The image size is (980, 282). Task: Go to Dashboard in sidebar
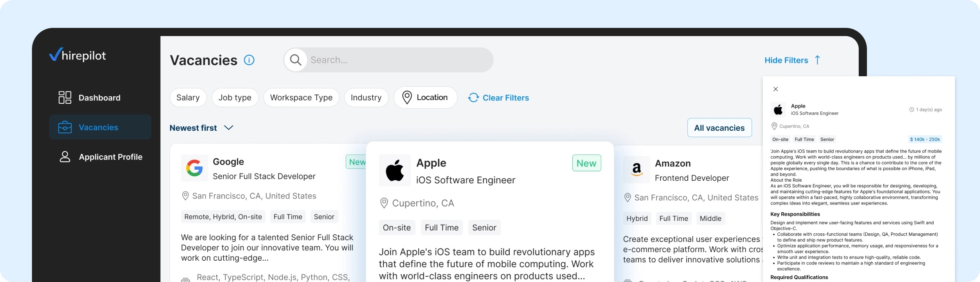pyautogui.click(x=99, y=98)
